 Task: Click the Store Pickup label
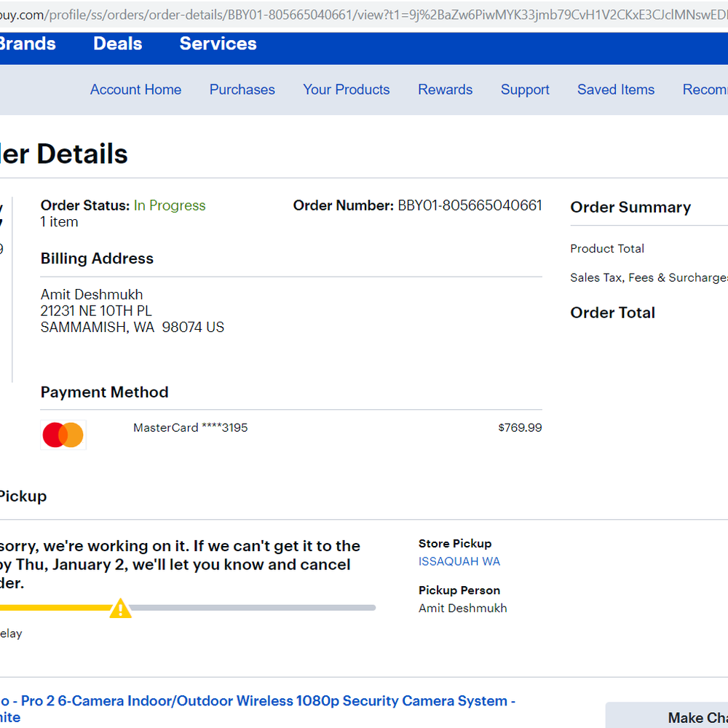pos(455,543)
